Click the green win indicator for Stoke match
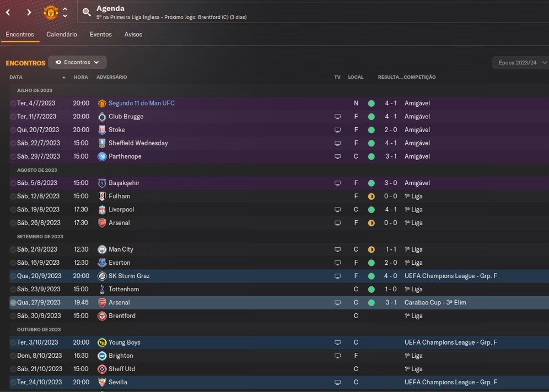 (x=372, y=130)
